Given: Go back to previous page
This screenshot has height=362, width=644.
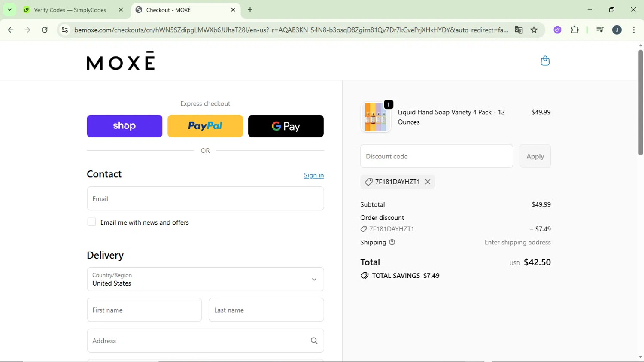Looking at the screenshot, I should tap(11, 30).
